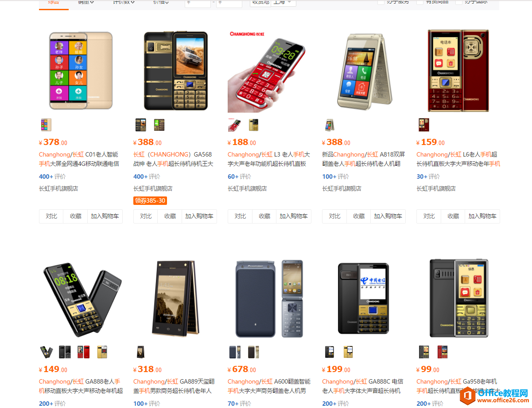Switch to the 综合 sorting tab
The image size is (532, 408).
tap(54, 3)
